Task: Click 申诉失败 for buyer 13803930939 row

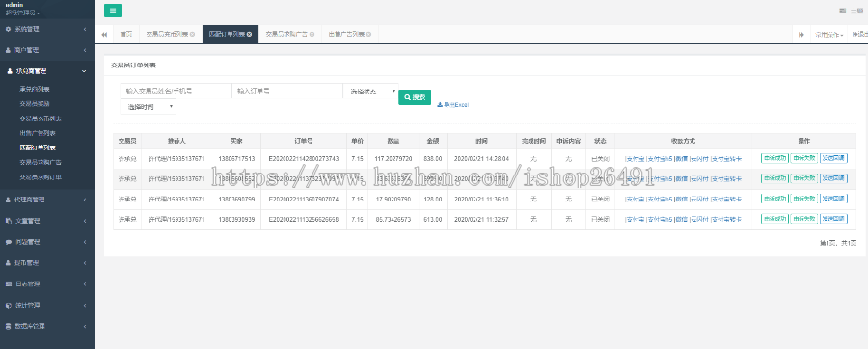Action: click(x=803, y=219)
